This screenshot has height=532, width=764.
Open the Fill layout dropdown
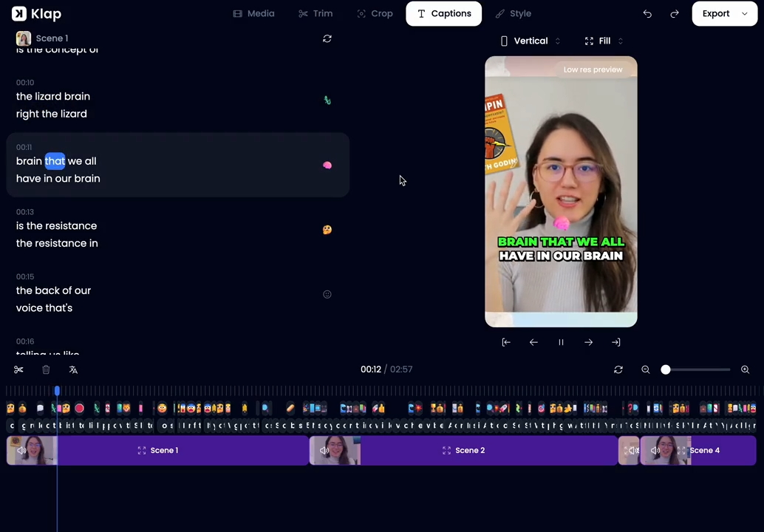[604, 41]
